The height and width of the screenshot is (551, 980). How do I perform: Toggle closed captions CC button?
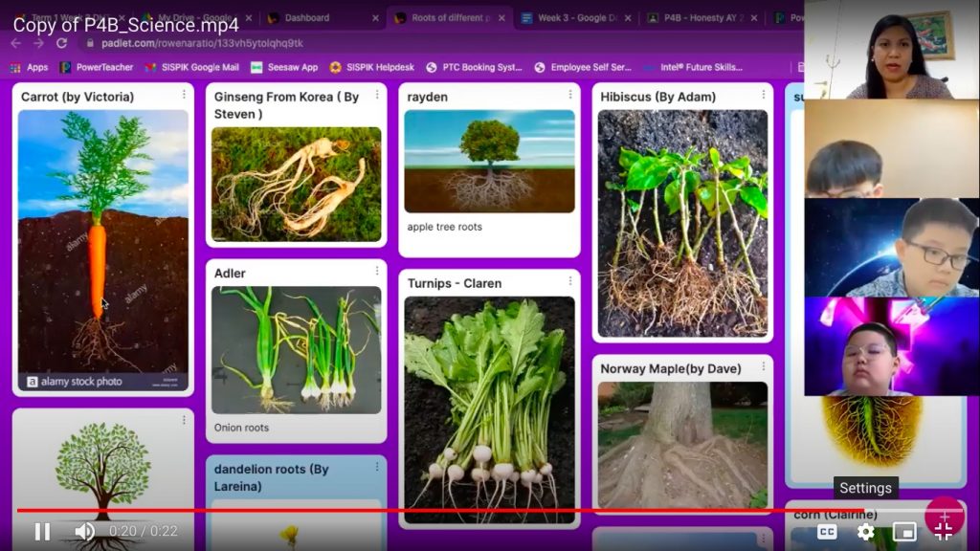(827, 532)
